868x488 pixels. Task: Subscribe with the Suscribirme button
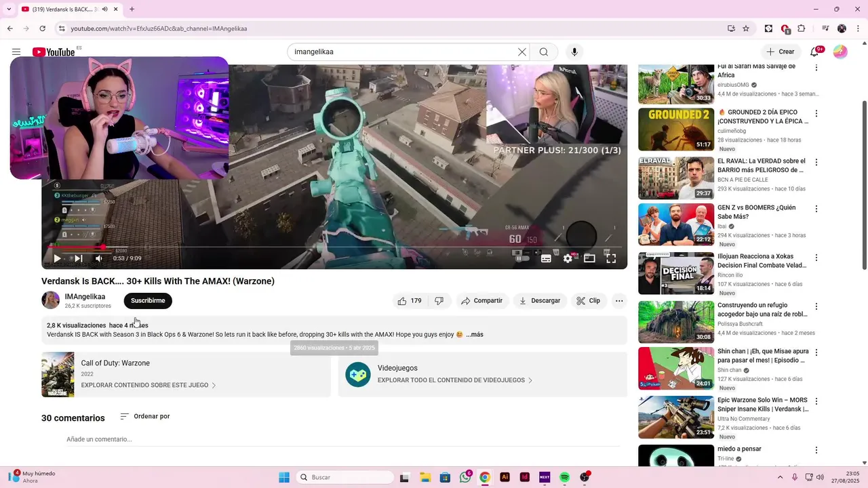pyautogui.click(x=148, y=301)
